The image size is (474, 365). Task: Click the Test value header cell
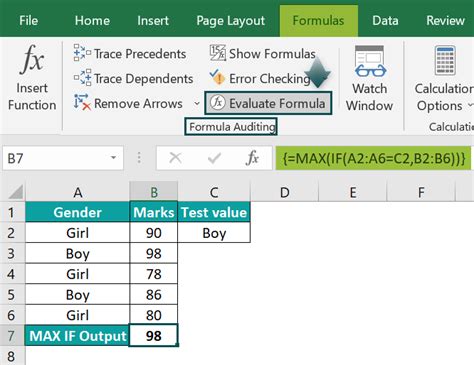pyautogui.click(x=214, y=212)
